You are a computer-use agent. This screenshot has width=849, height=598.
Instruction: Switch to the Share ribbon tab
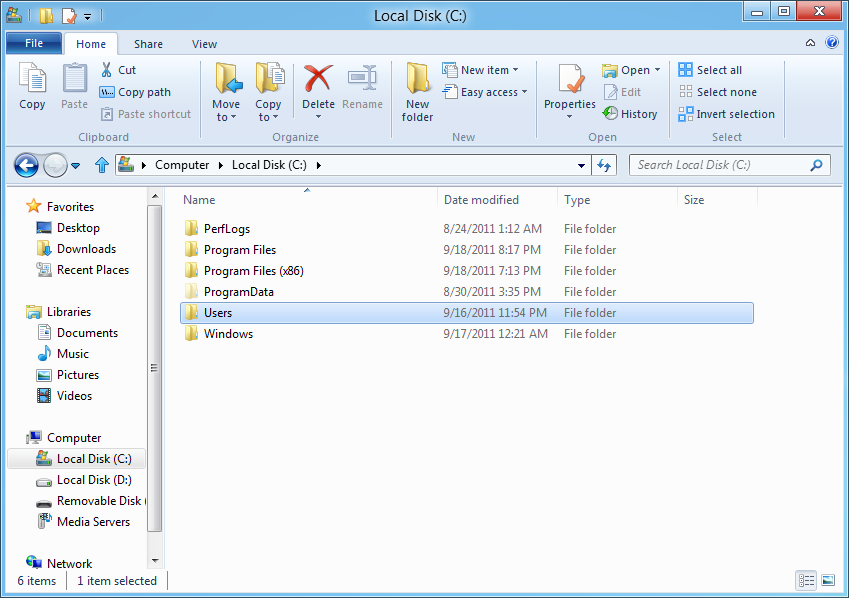point(148,44)
